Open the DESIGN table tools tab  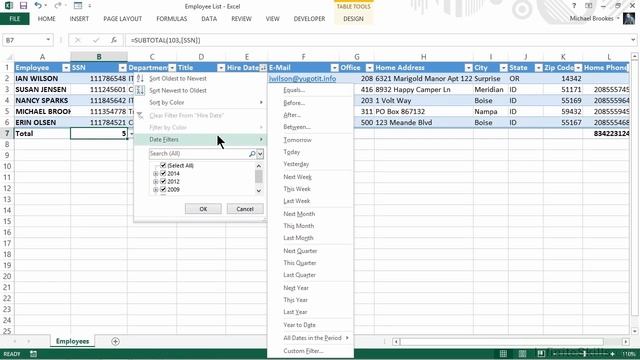[x=353, y=19]
